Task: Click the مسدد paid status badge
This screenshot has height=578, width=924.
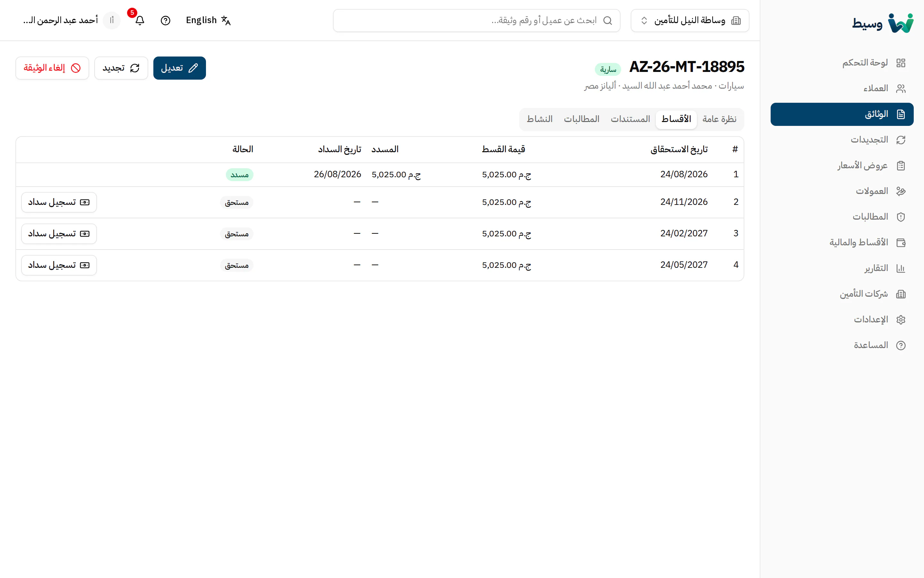Action: pyautogui.click(x=239, y=175)
